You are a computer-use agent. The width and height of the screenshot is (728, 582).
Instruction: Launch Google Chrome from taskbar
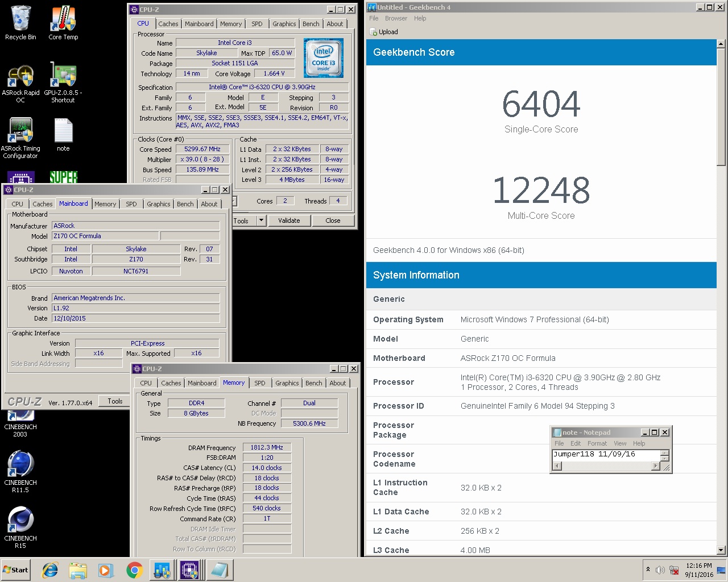(x=134, y=570)
